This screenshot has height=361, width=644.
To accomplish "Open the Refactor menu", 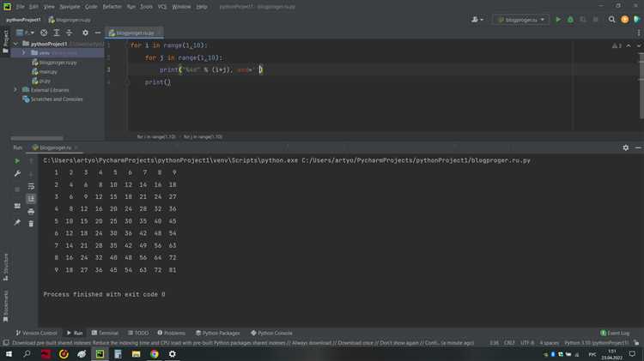I will click(x=112, y=6).
